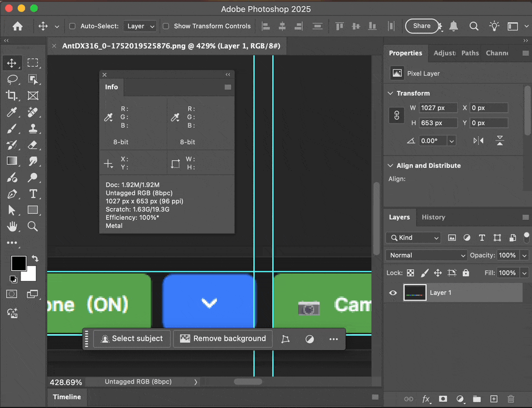Select the Zoom tool
Viewport: 532px width, 408px height.
tap(32, 226)
